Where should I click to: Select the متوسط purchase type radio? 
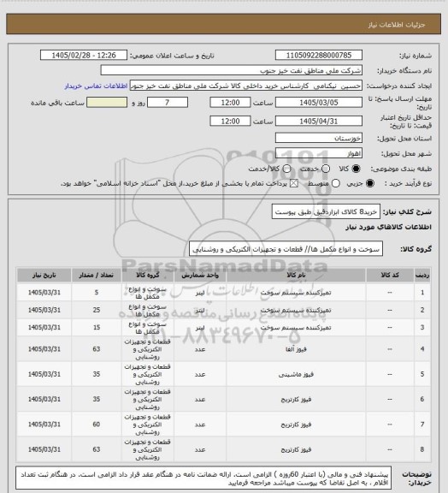[335, 183]
